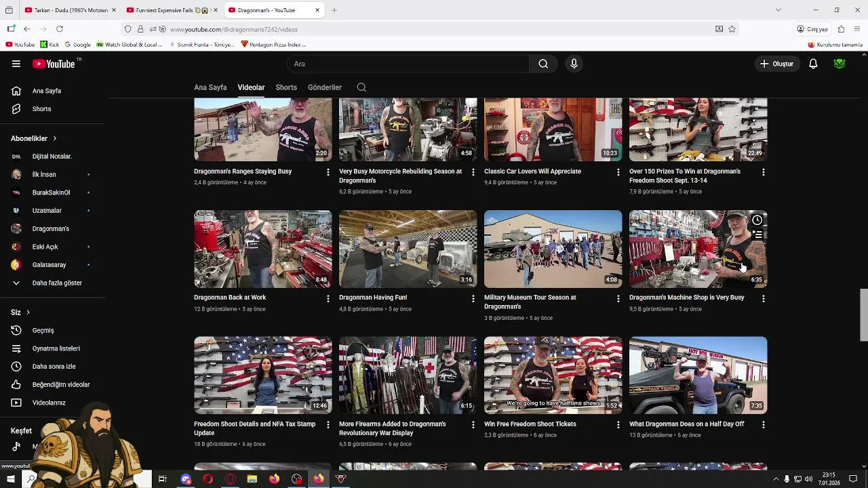Open Dragonman's subscription in sidebar
This screenshot has width=868, height=488.
(x=52, y=228)
